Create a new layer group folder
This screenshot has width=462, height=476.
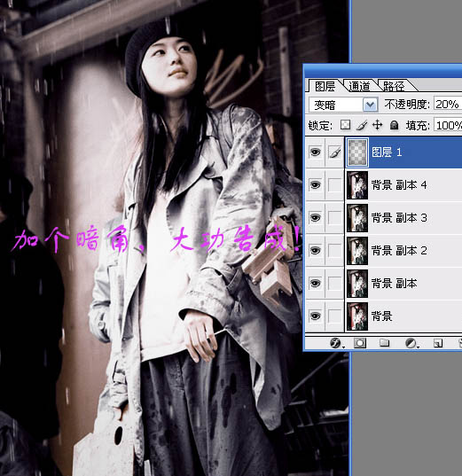click(384, 343)
